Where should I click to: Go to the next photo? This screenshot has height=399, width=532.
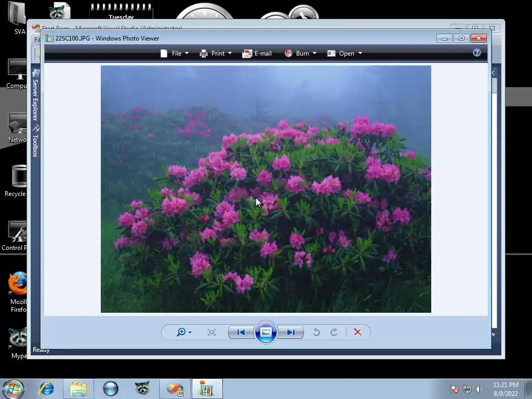click(x=290, y=332)
